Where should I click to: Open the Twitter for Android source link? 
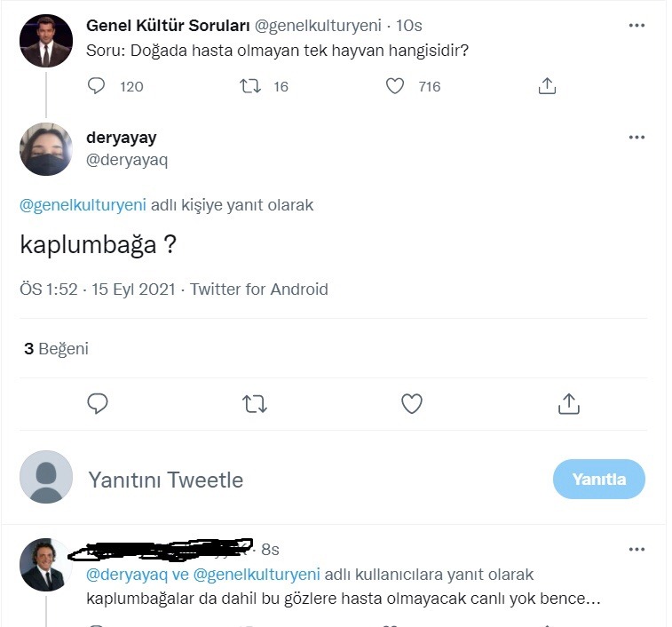coord(259,290)
